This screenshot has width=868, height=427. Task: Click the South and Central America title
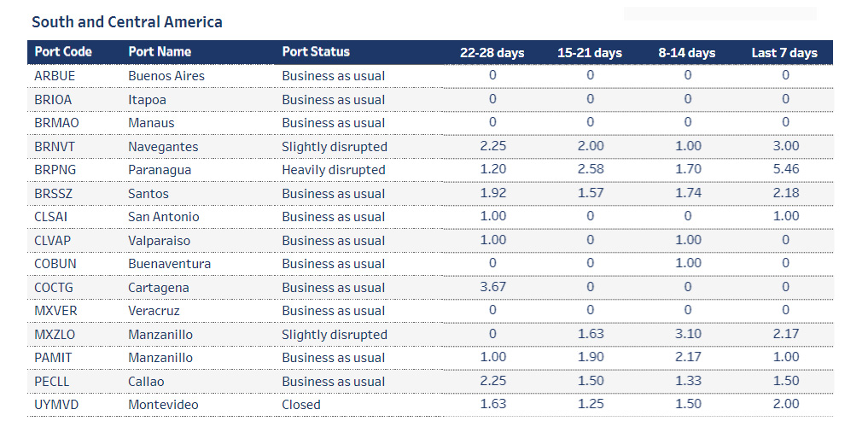pos(127,22)
